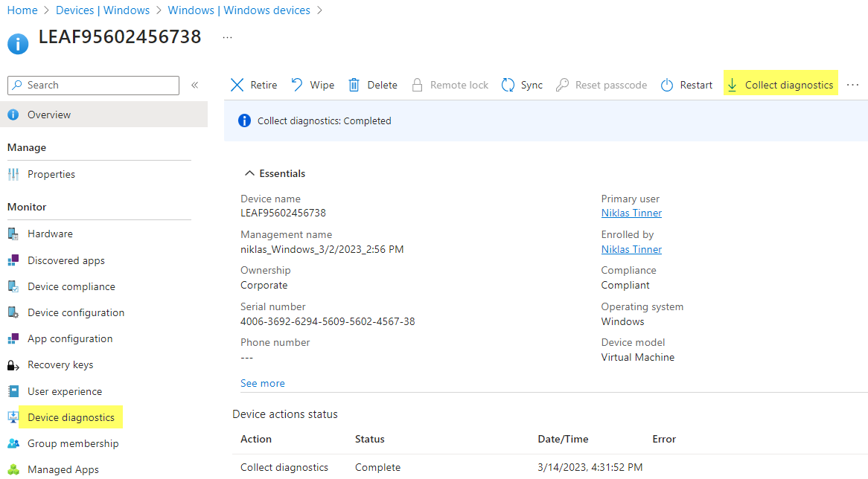Click the Delete trash can icon
The image size is (868, 479).
[x=354, y=85]
